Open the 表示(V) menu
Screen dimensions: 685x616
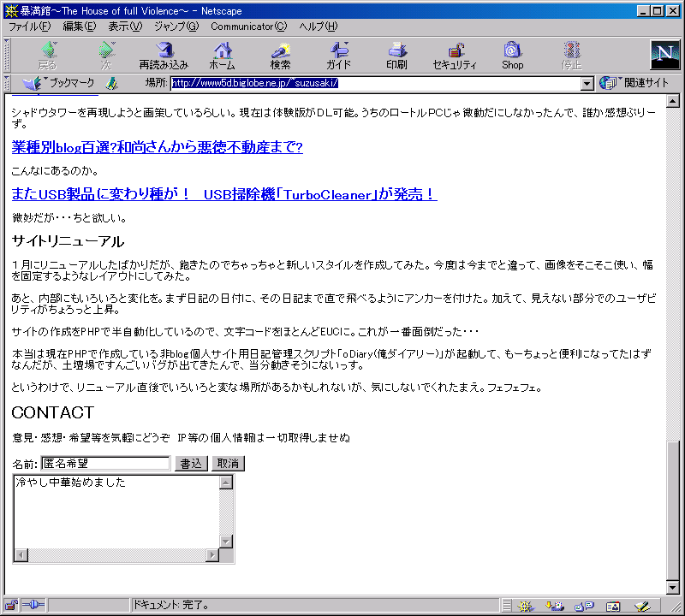[x=125, y=27]
